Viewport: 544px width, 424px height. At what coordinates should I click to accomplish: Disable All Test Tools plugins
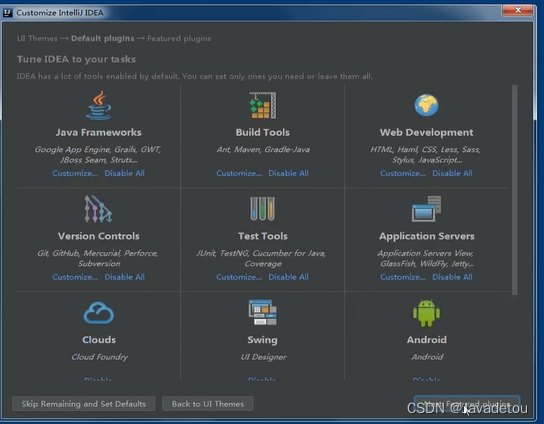click(x=288, y=277)
